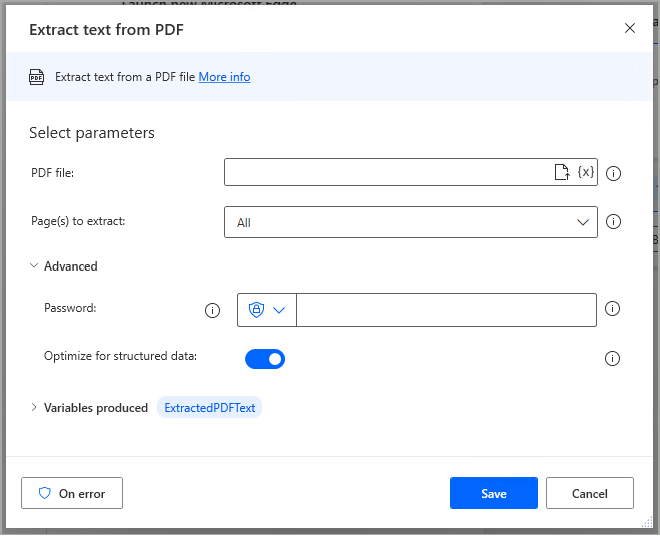The height and width of the screenshot is (536, 660).
Task: Open the On error settings
Action: point(72,493)
